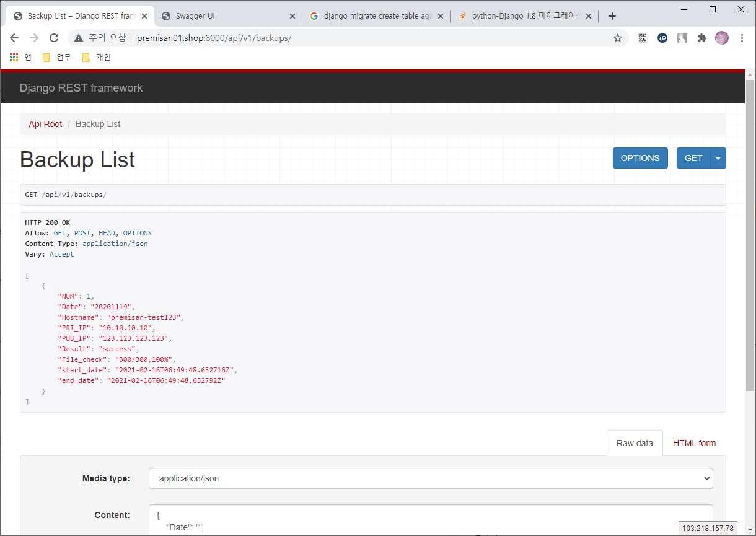Click the Backup List page heading

77,159
